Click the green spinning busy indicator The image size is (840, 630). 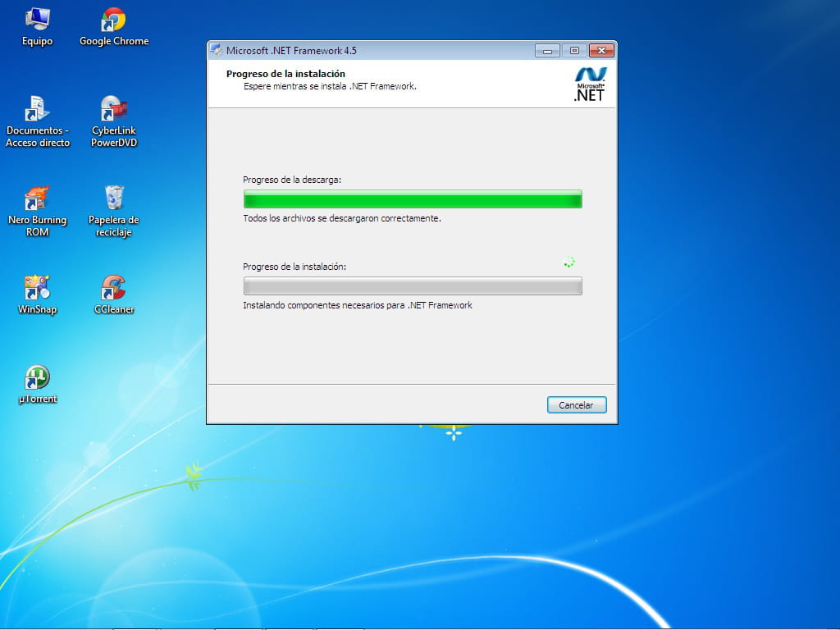569,262
